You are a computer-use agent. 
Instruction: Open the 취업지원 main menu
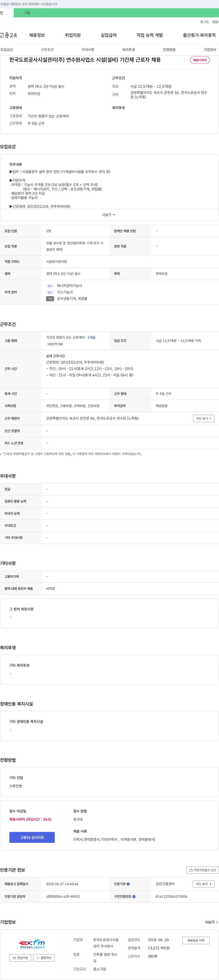coord(73,35)
